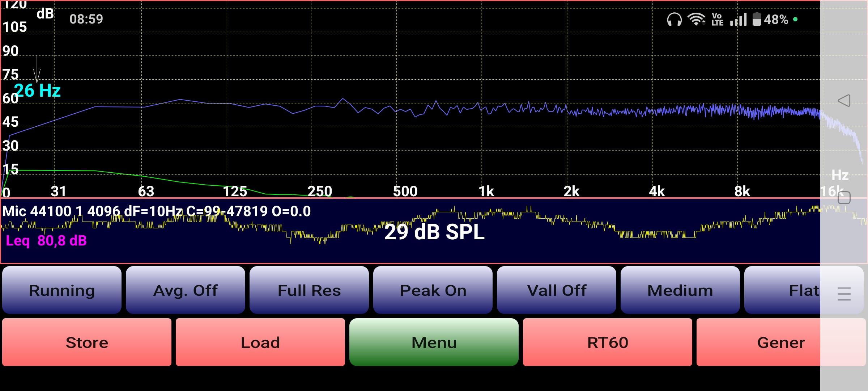This screenshot has width=868, height=391.
Task: Tap the Android back triangle icon
Action: coord(844,100)
